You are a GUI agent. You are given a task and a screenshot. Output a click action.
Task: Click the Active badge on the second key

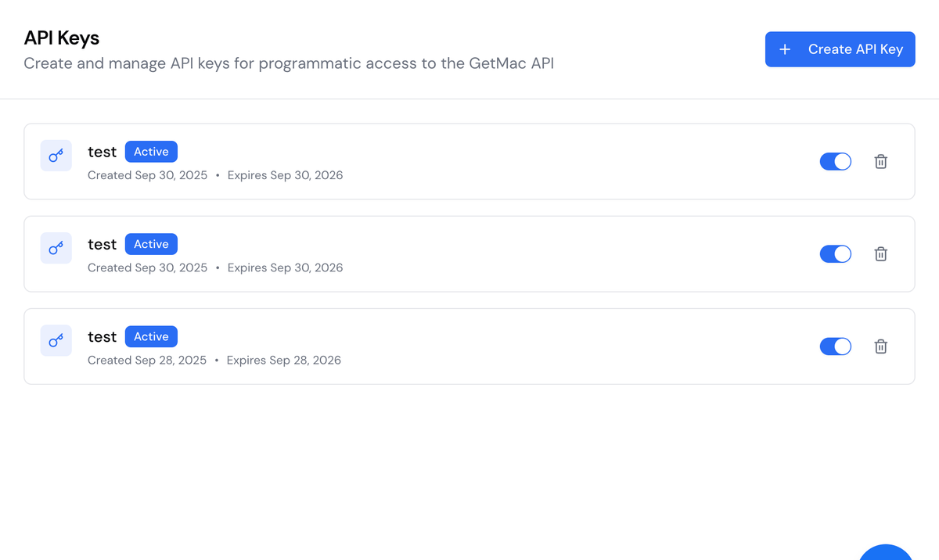[x=151, y=243]
